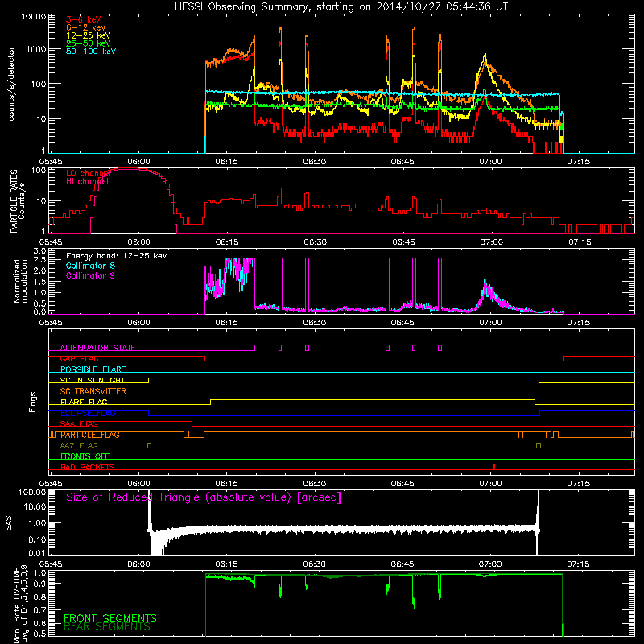Click the FRONT SEGMENTS legend label

(x=110, y=618)
